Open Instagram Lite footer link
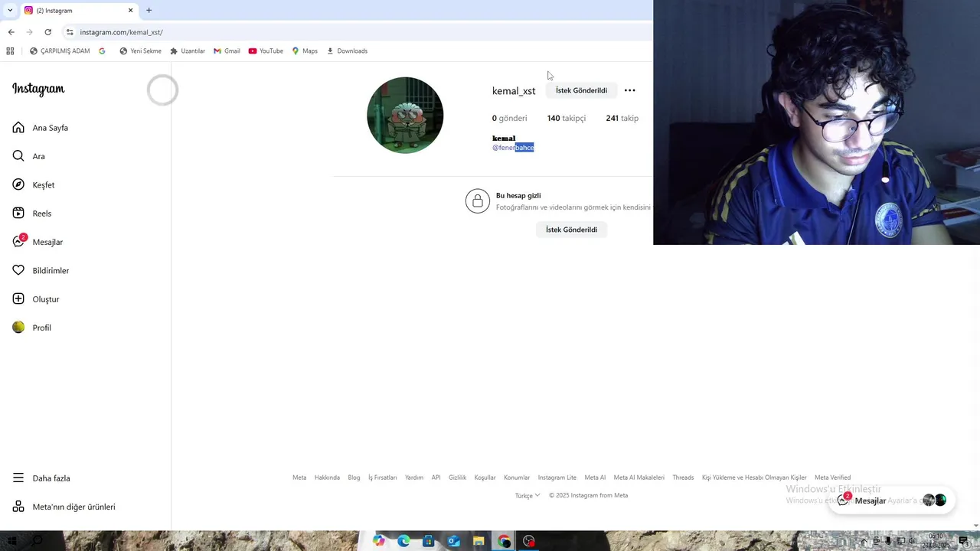 click(557, 478)
